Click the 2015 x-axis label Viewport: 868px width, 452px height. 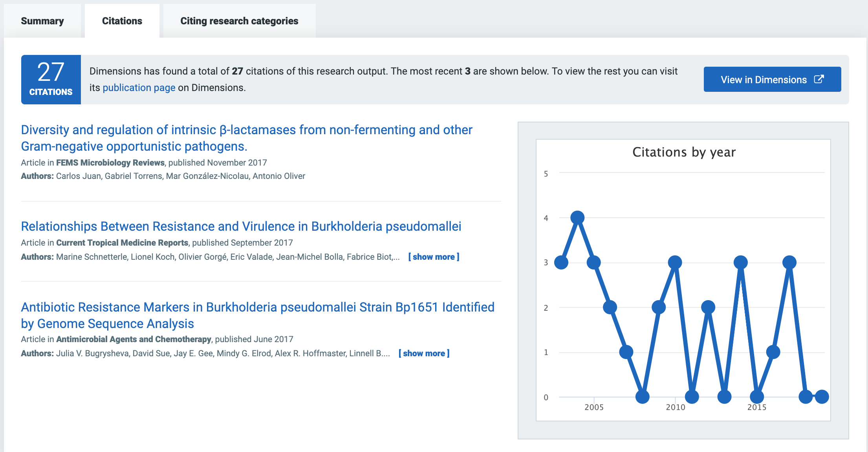(756, 407)
